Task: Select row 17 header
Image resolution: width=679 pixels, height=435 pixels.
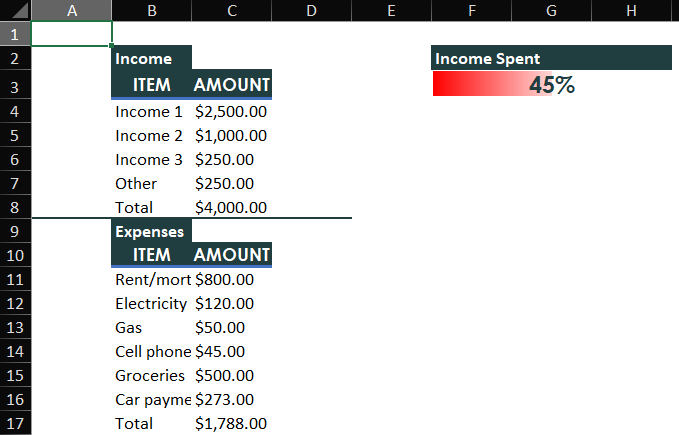Action: 15,423
